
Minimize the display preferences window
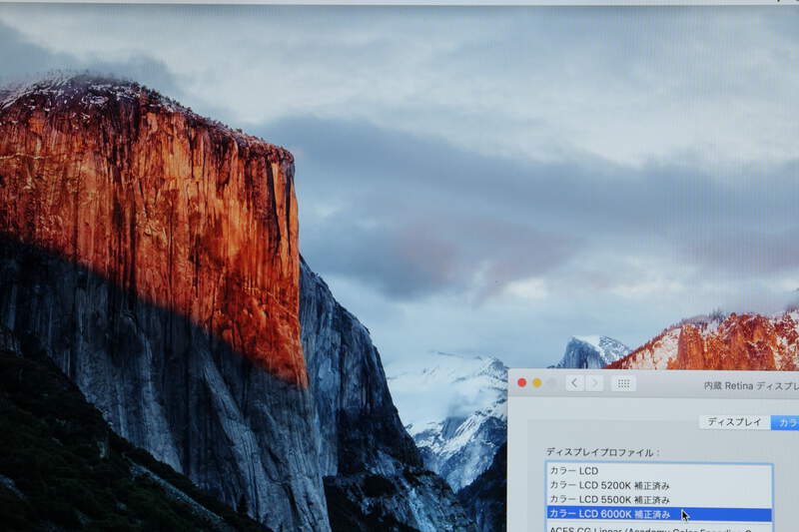[536, 383]
